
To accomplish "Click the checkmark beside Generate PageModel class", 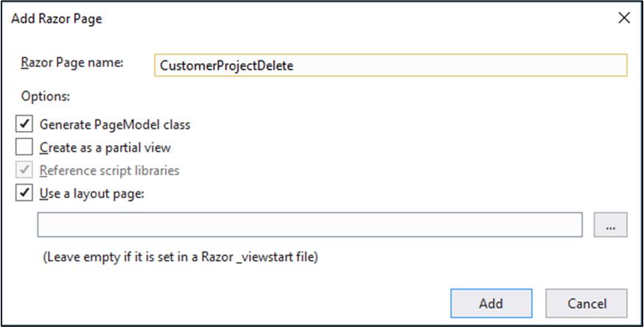I will 24,124.
